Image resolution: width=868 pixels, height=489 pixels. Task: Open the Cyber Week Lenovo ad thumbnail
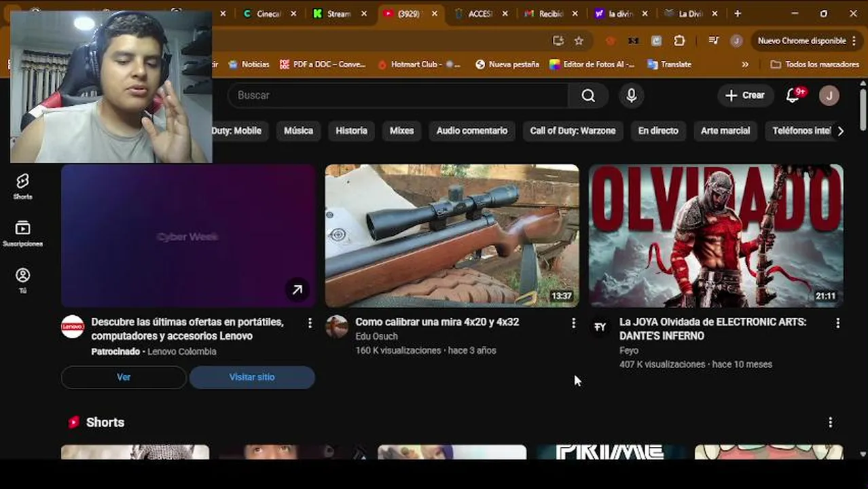(x=188, y=236)
